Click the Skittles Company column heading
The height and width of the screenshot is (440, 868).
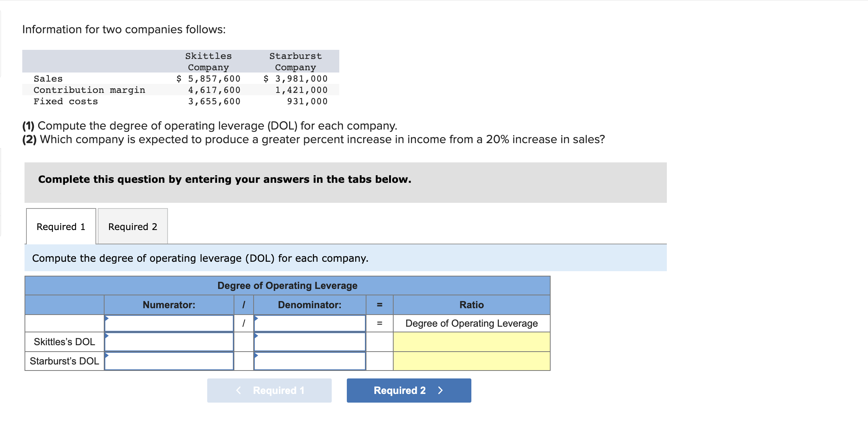(208, 62)
